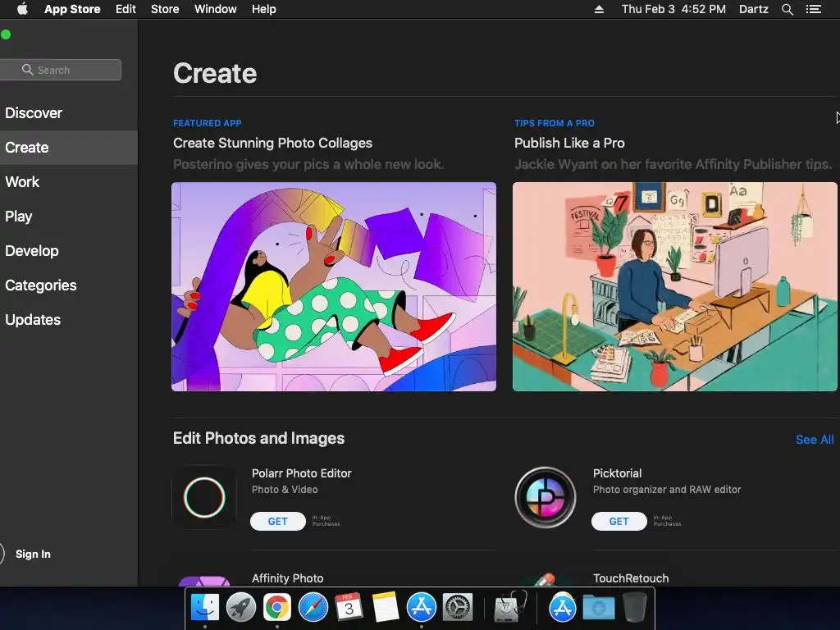Open Notification Center list icon
Image resolution: width=840 pixels, height=630 pixels.
tap(814, 9)
